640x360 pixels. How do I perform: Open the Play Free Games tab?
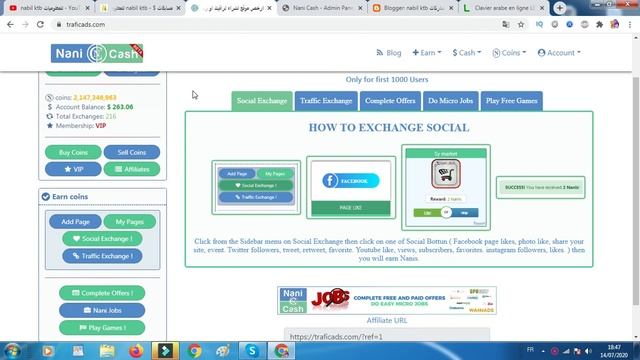(x=511, y=101)
